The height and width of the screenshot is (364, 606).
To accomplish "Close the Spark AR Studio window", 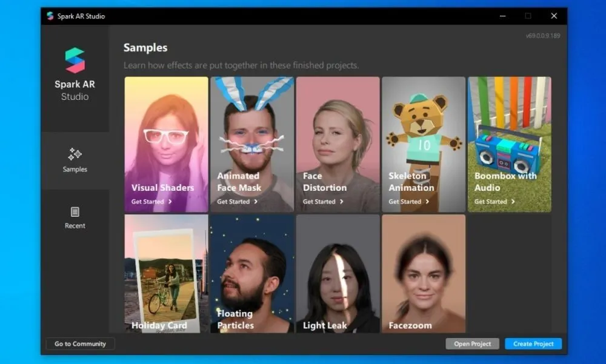I will (553, 16).
